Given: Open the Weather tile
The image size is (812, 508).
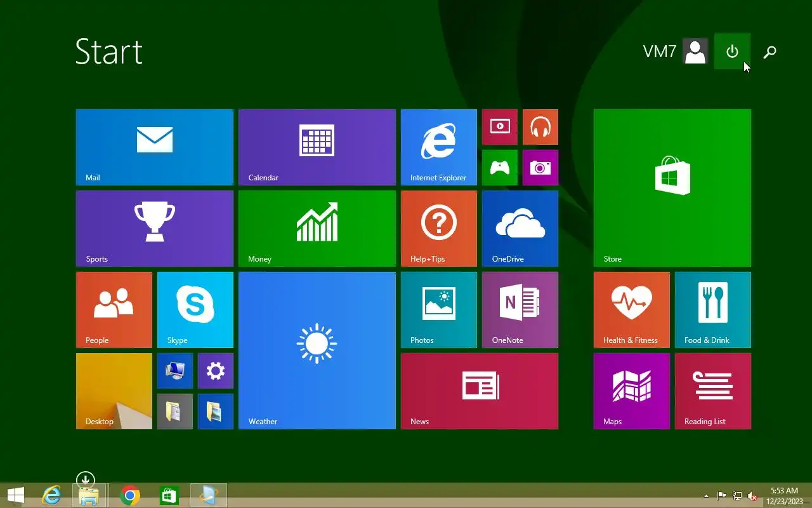Looking at the screenshot, I should [x=317, y=351].
